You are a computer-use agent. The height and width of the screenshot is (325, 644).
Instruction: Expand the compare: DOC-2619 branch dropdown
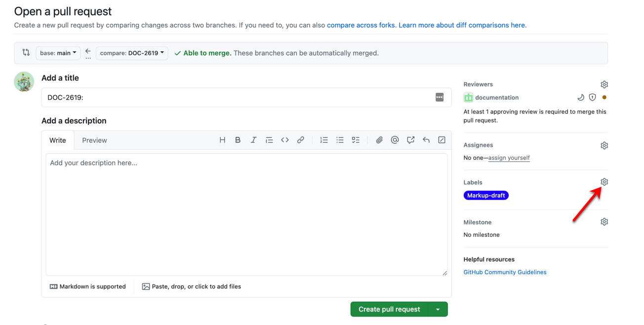click(x=132, y=53)
